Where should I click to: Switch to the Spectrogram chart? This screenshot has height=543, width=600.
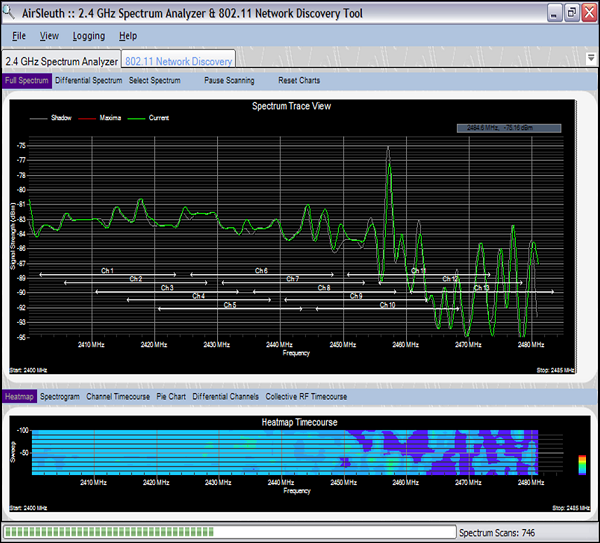60,397
